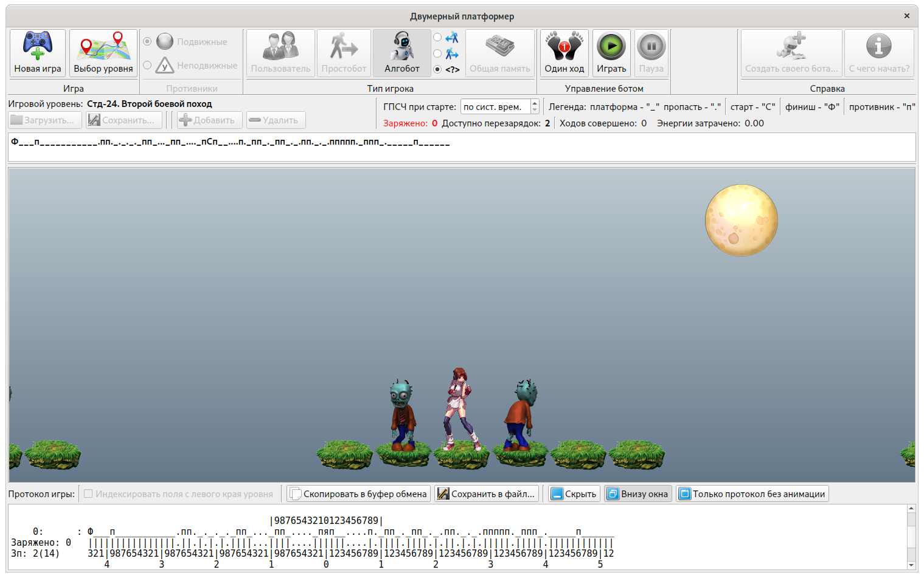Click the Зп: 2(14) line in the protocol
924x578 pixels.
(x=35, y=554)
